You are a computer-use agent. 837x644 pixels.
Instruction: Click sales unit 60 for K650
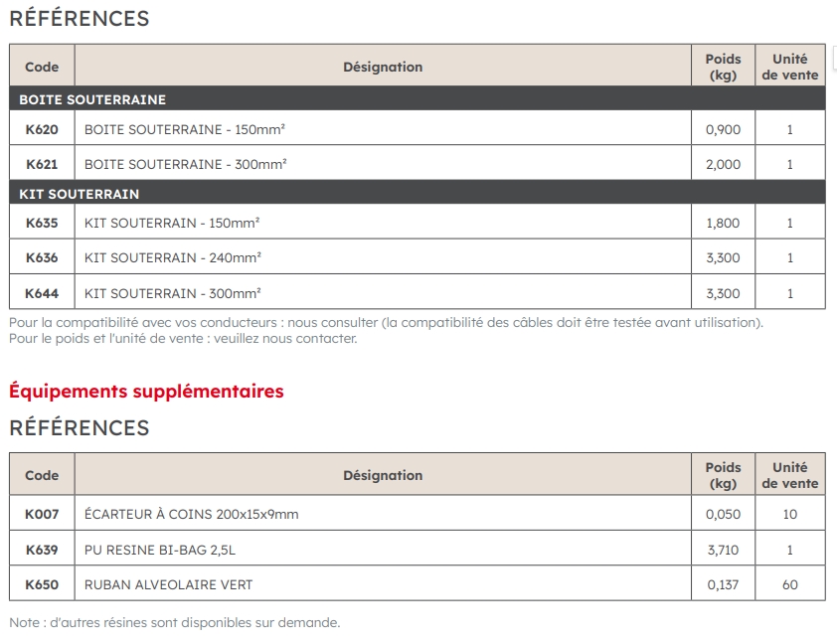(790, 584)
